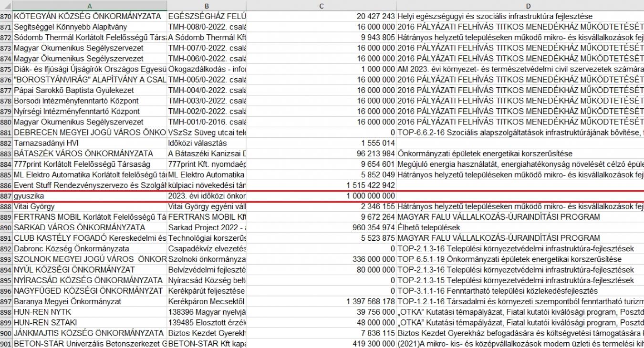The width and height of the screenshot is (644, 348).
Task: Select SZOLNOK MEGYEI JOGÚ VÁROS cell
Action: pyautogui.click(x=90, y=259)
